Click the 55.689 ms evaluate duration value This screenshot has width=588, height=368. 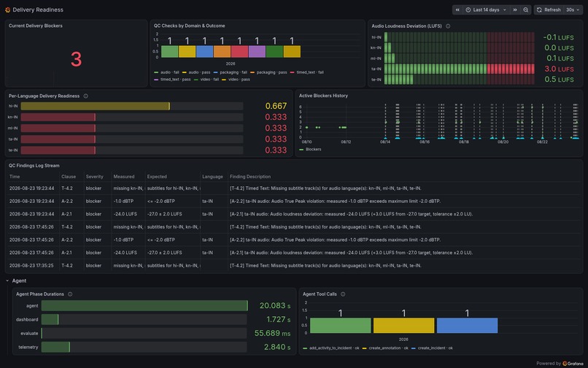click(272, 333)
